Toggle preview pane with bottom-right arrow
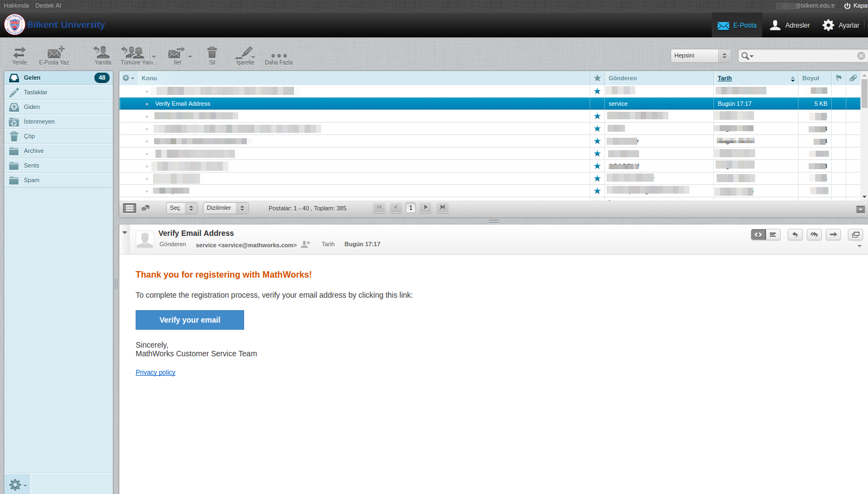The width and height of the screenshot is (868, 494). tap(860, 209)
